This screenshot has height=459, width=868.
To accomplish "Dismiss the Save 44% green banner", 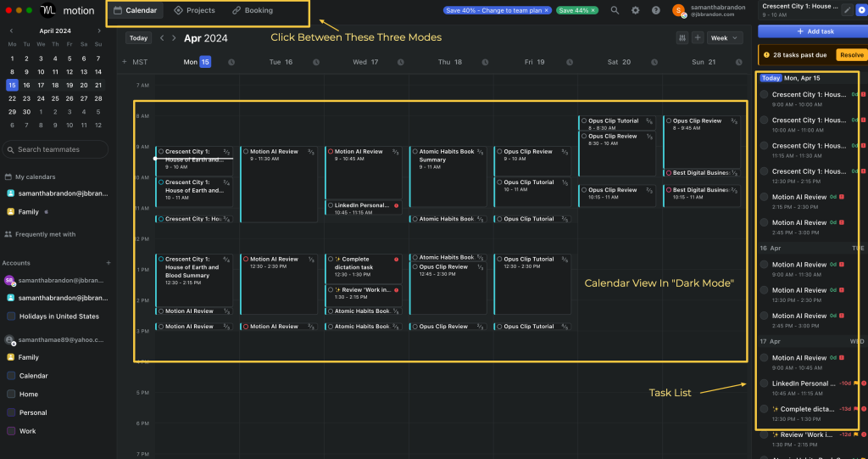I will click(x=593, y=10).
